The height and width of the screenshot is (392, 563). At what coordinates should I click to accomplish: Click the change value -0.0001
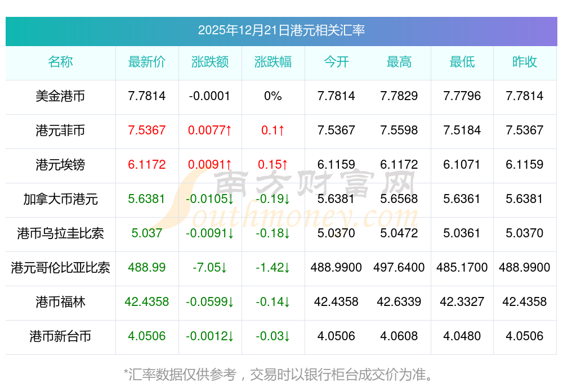click(x=209, y=96)
